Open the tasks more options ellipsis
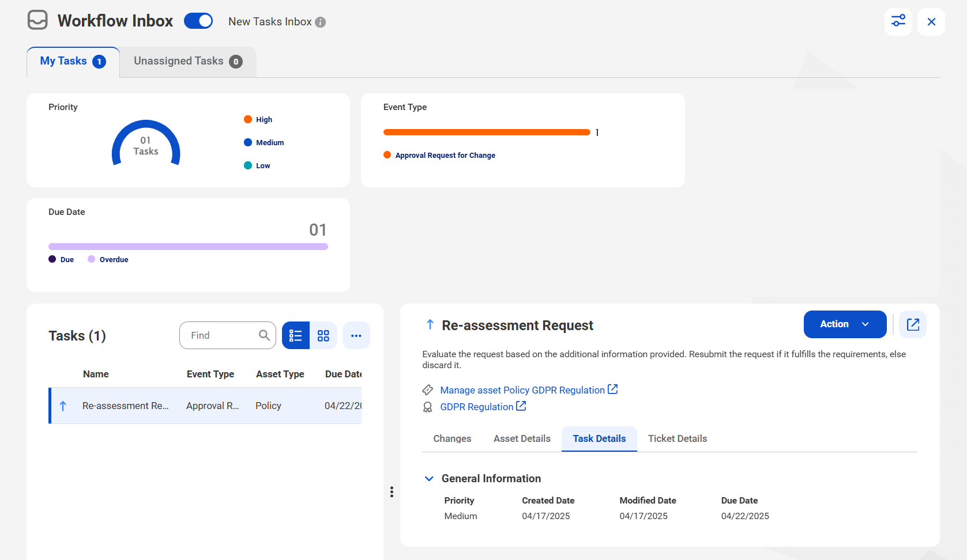Screen dimensions: 967x560 point(356,335)
